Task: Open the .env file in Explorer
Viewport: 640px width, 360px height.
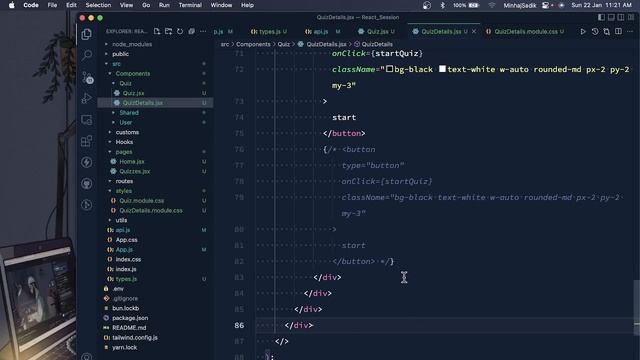Action: (x=118, y=289)
